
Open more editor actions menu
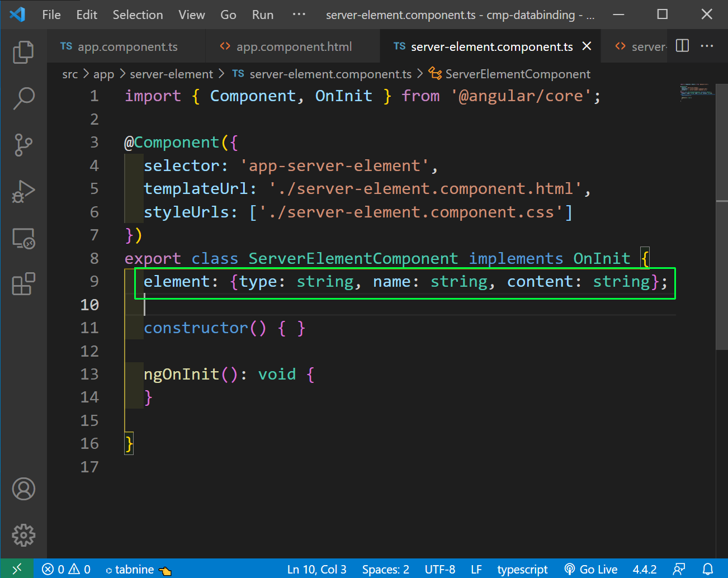(707, 46)
